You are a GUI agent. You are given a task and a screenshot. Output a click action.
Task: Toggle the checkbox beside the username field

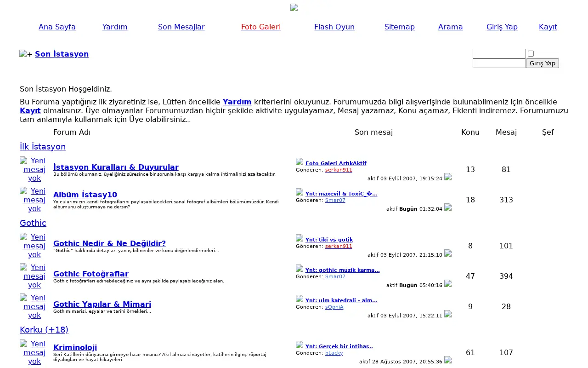coord(531,54)
